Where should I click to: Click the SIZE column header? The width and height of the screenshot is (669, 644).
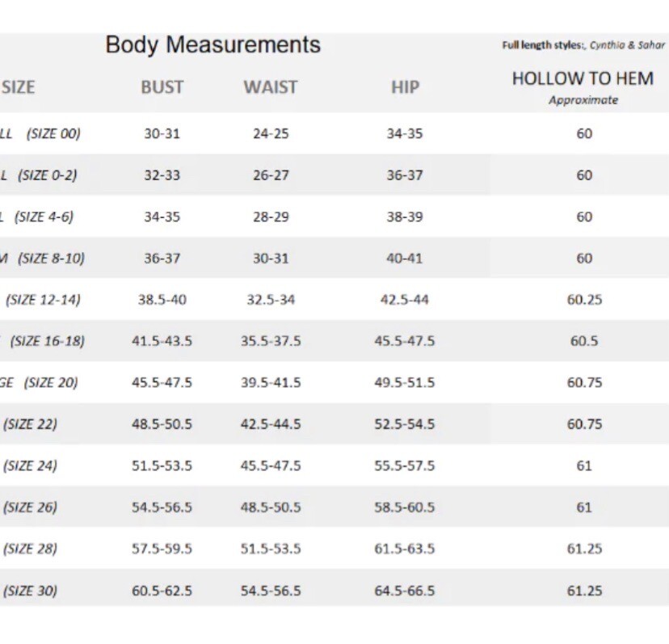point(19,87)
